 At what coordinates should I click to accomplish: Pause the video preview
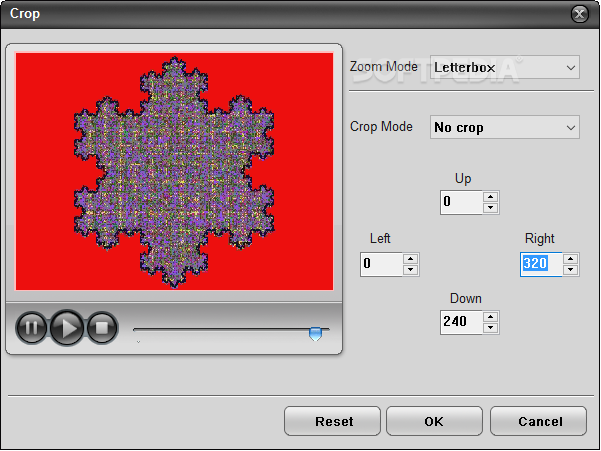(31, 328)
